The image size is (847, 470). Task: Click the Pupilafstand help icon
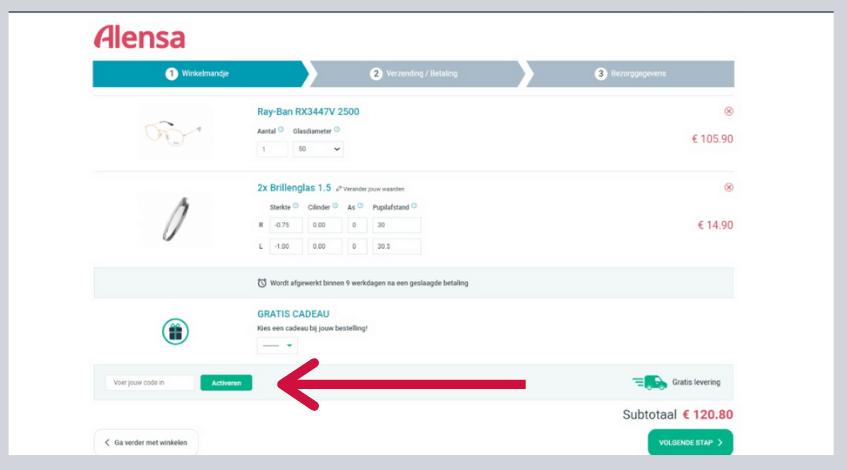point(414,206)
